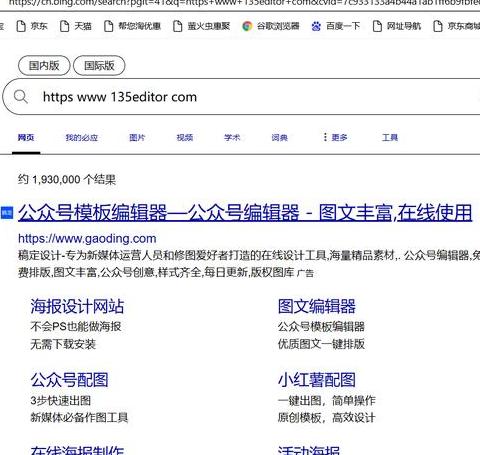Open the 公众号配图 sitelink
The width and height of the screenshot is (480, 455).
click(x=69, y=380)
